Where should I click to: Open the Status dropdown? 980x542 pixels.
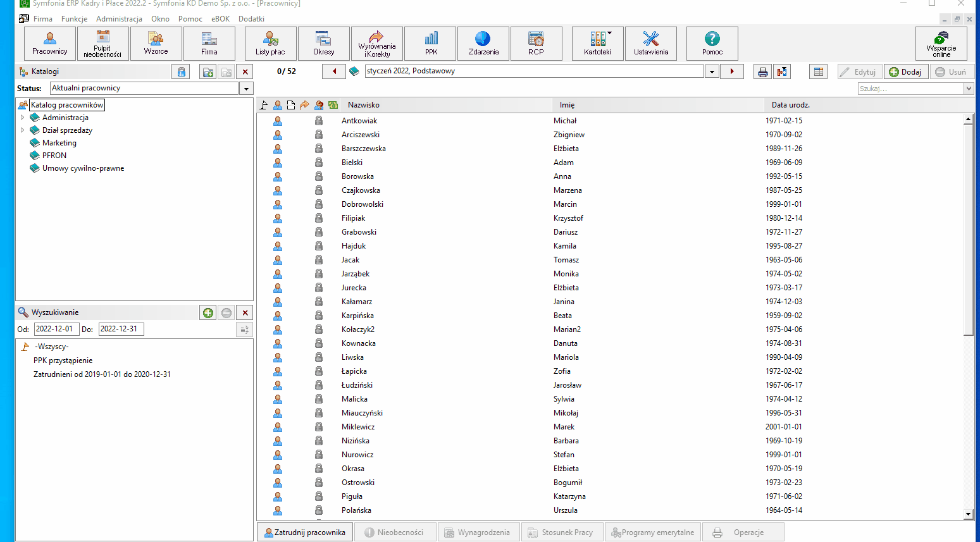click(247, 89)
